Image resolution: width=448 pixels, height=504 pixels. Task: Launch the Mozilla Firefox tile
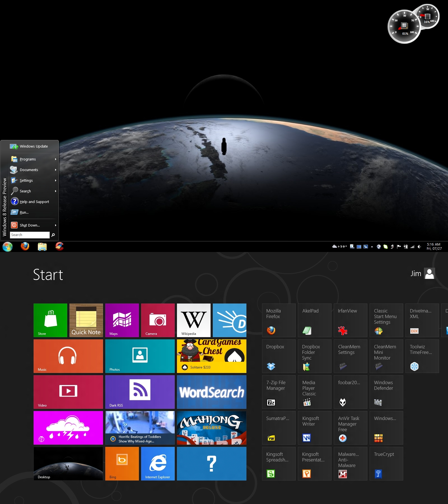point(279,320)
